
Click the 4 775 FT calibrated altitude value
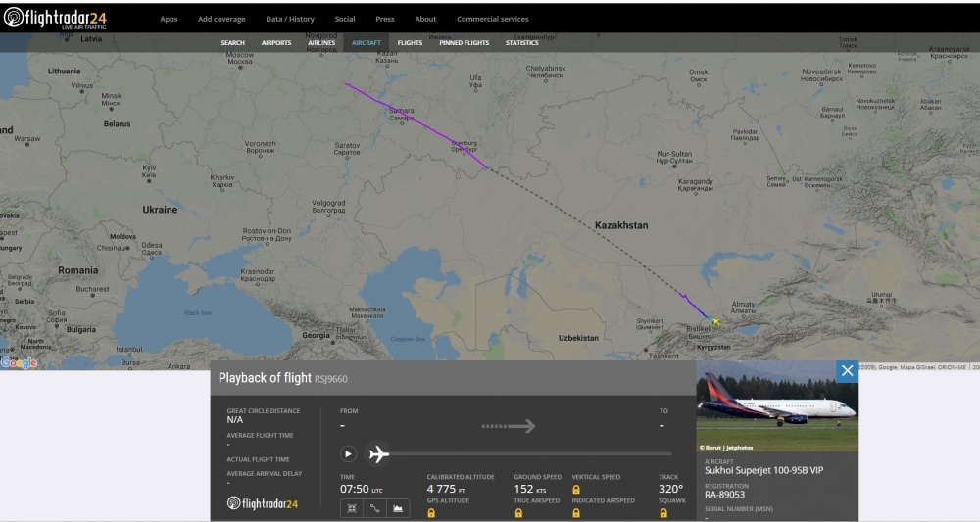pos(446,489)
